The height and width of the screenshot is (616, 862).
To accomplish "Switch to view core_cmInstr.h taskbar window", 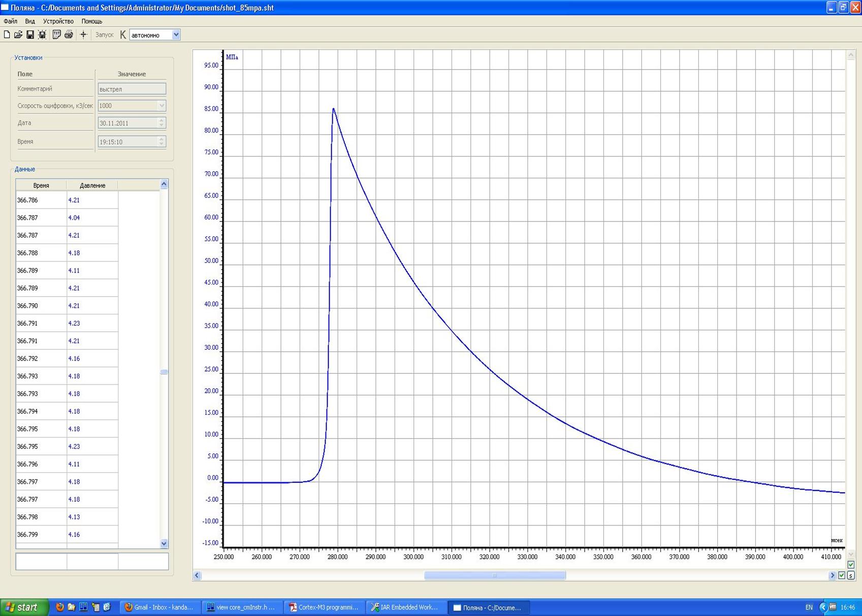I will click(x=242, y=607).
